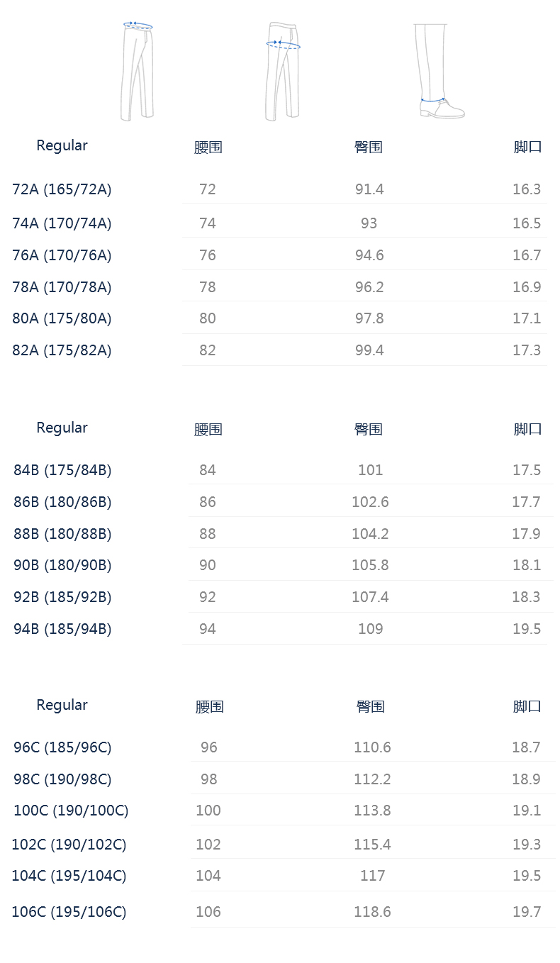Screen dimensions: 560x963
Task: Select size 72A (165/72A) row label
Action: pos(62,189)
